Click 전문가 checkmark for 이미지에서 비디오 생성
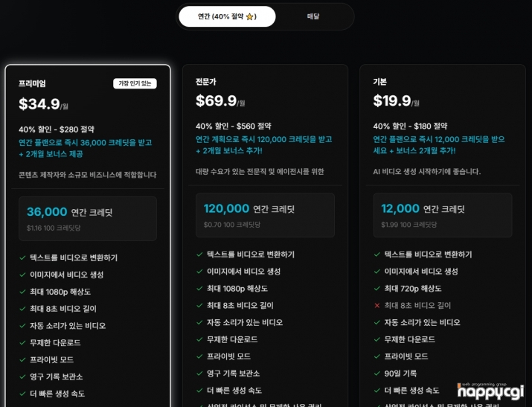532x407 pixels. point(199,272)
